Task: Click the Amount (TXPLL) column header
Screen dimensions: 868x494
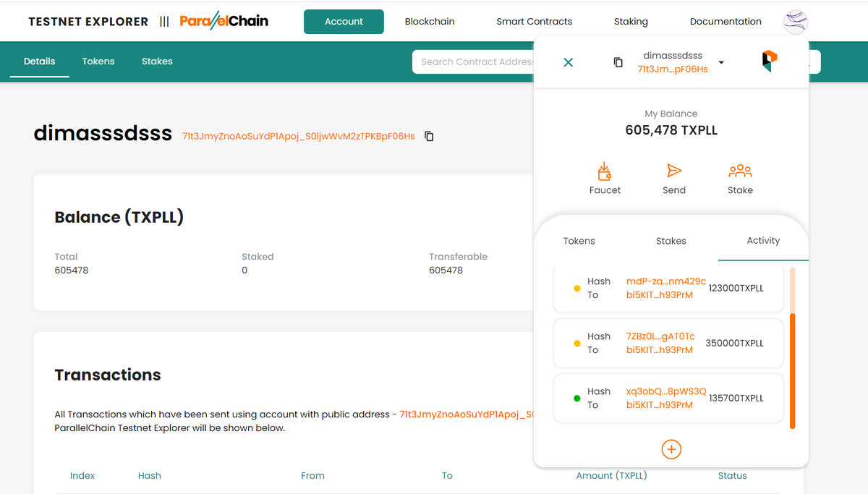Action: [611, 475]
